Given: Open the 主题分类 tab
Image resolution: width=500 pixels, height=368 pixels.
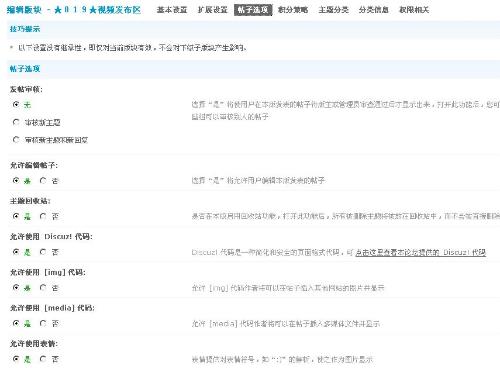Looking at the screenshot, I should (x=333, y=10).
